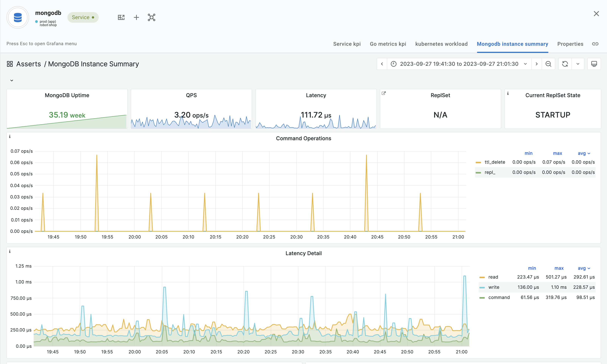Expand the collapsed row chevron under Asserts
This screenshot has width=607, height=364.
pyautogui.click(x=12, y=81)
